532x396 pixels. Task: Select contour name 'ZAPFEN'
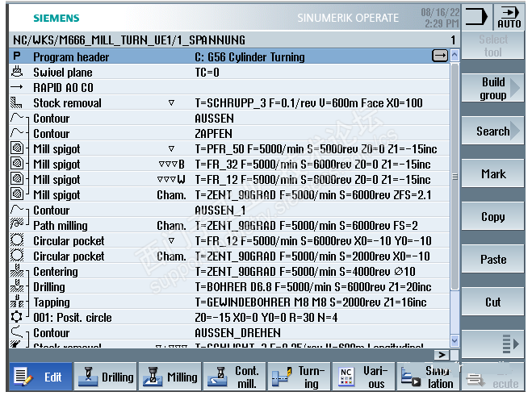click(213, 133)
